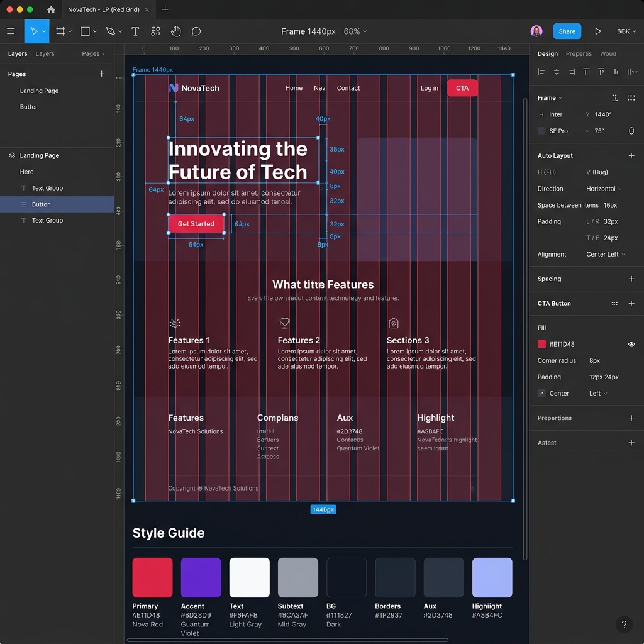Switch to the Design tab

point(548,54)
